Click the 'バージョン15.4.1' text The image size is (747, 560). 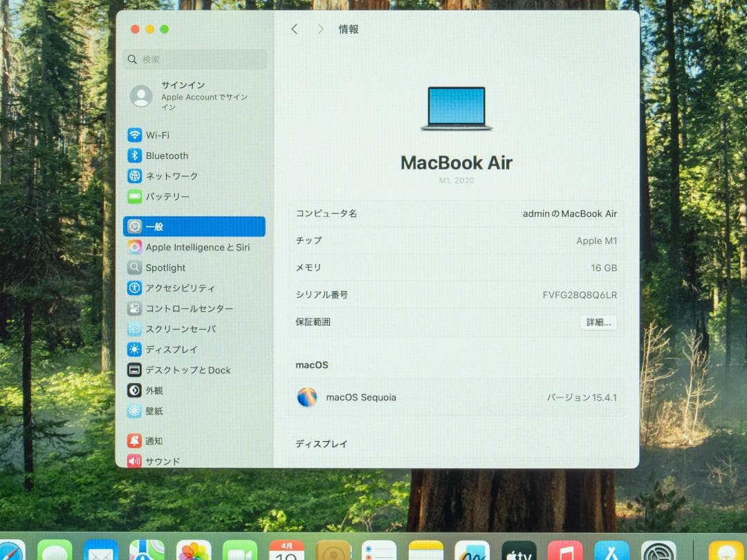(582, 397)
